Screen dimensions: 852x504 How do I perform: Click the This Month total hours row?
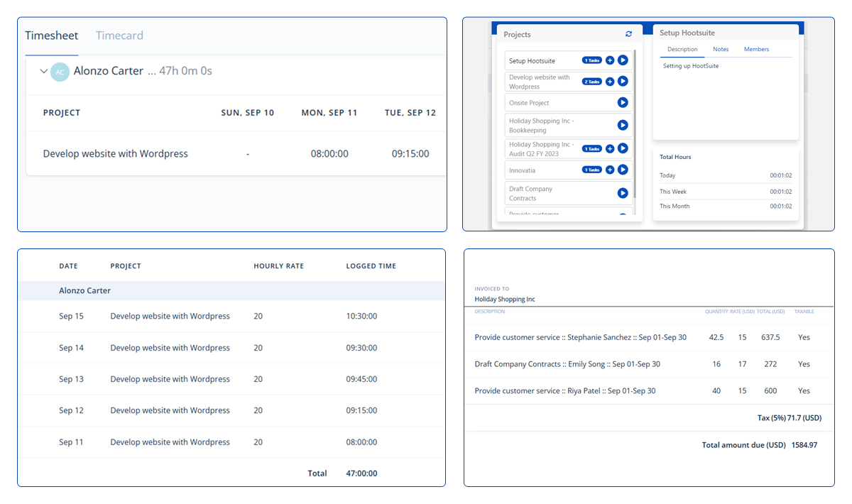pos(726,207)
